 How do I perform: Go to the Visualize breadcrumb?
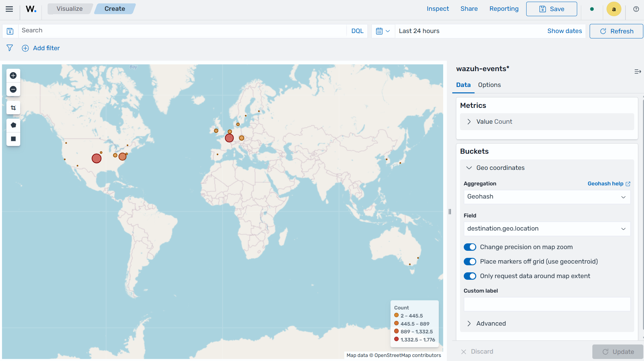[70, 9]
